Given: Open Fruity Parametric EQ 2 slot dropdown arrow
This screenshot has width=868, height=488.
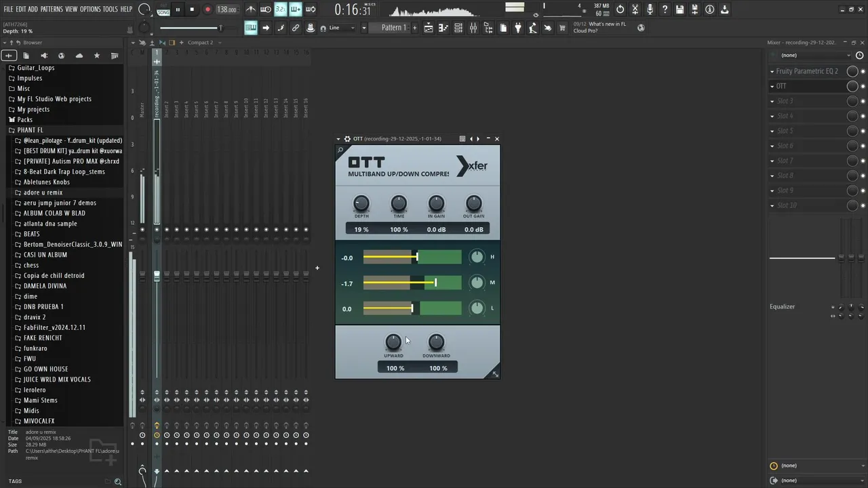Looking at the screenshot, I should 772,71.
